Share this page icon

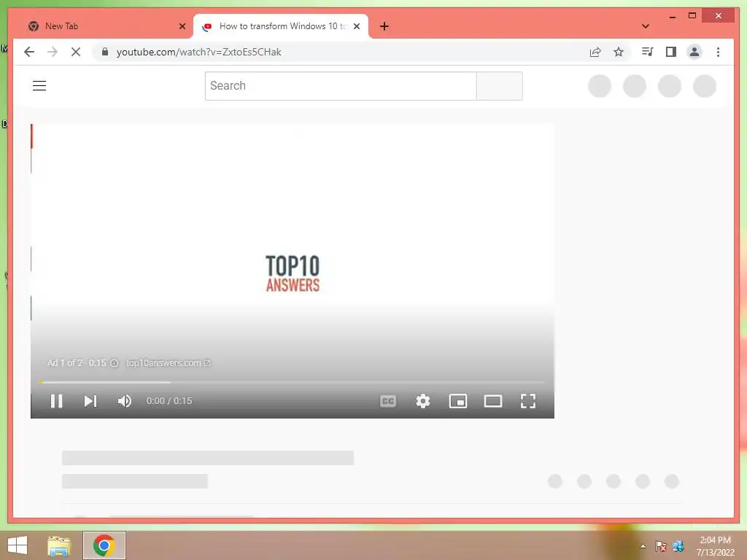pyautogui.click(x=595, y=52)
